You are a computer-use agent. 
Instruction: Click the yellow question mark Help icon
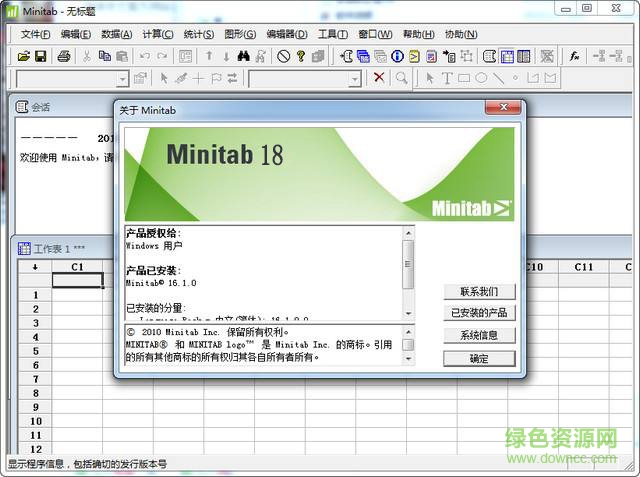pos(301,56)
